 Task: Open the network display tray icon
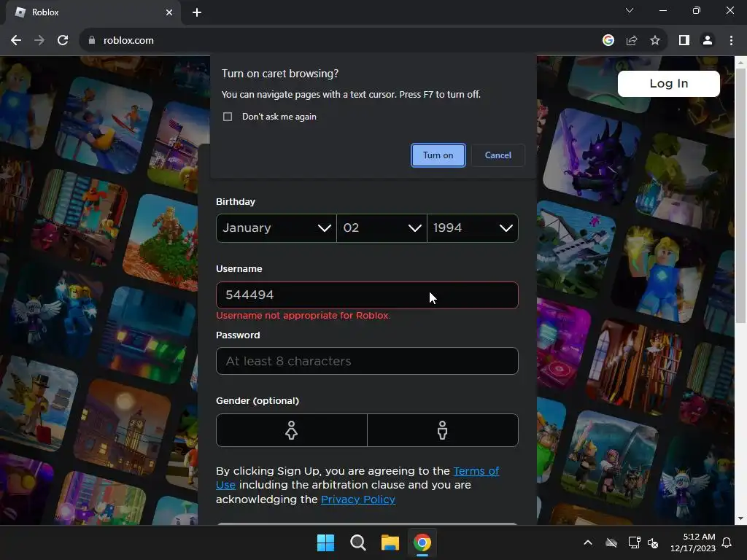tap(634, 542)
